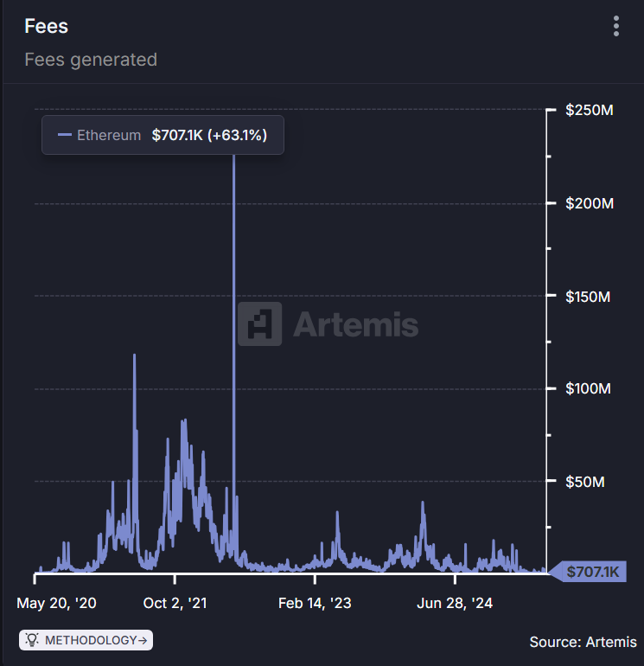The height and width of the screenshot is (666, 644).
Task: Click the $200M y-axis label
Action: click(590, 203)
